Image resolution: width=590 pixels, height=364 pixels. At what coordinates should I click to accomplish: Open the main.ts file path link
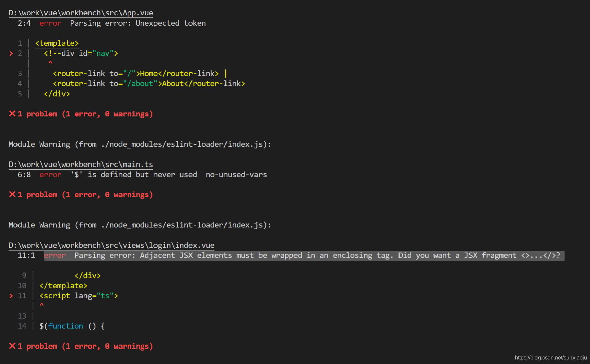point(81,164)
